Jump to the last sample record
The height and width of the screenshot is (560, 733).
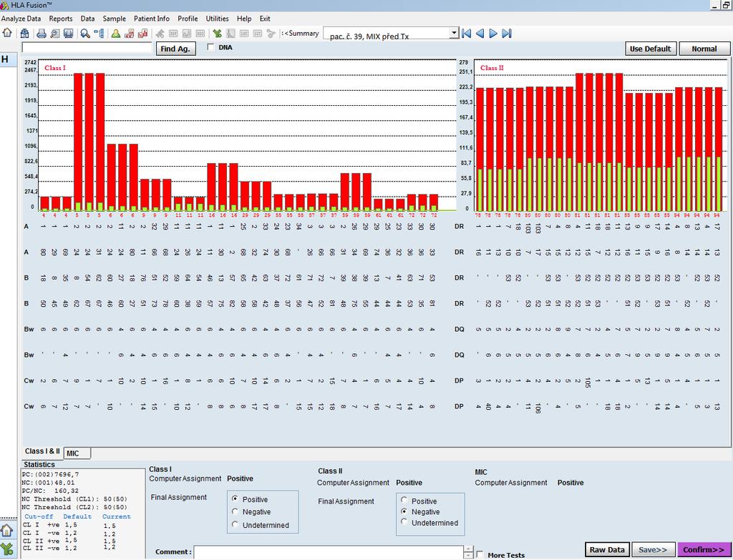coord(507,33)
